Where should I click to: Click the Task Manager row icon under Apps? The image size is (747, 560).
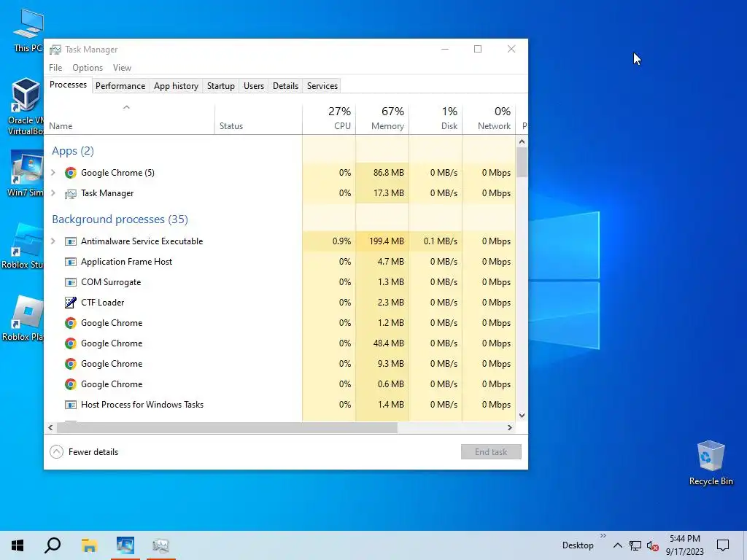[71, 193]
